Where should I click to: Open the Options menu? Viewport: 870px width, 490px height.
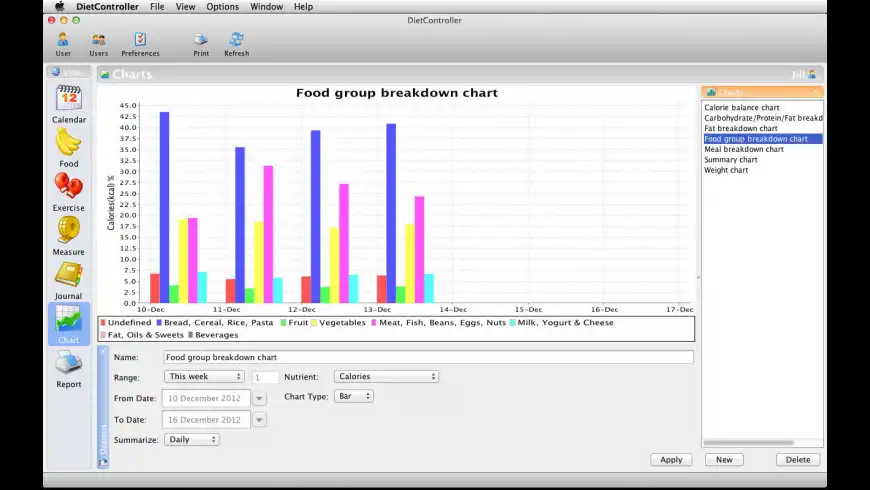pyautogui.click(x=222, y=7)
